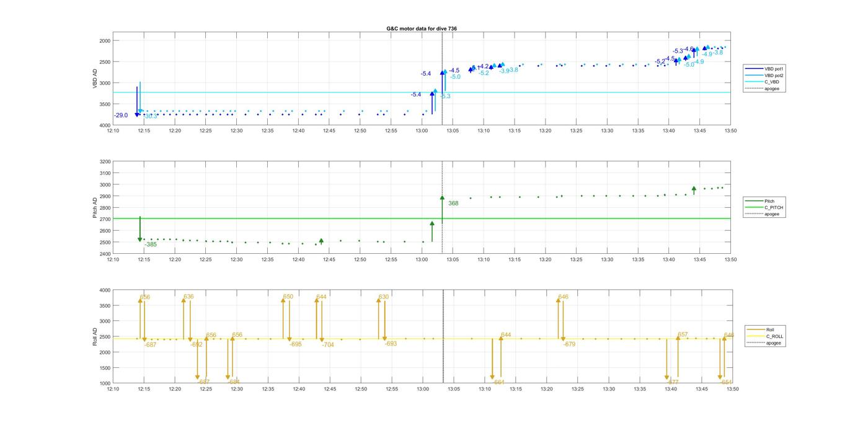Click the '-692' roll data label
Image resolution: width=868 pixels, height=430 pixels.
coord(197,344)
